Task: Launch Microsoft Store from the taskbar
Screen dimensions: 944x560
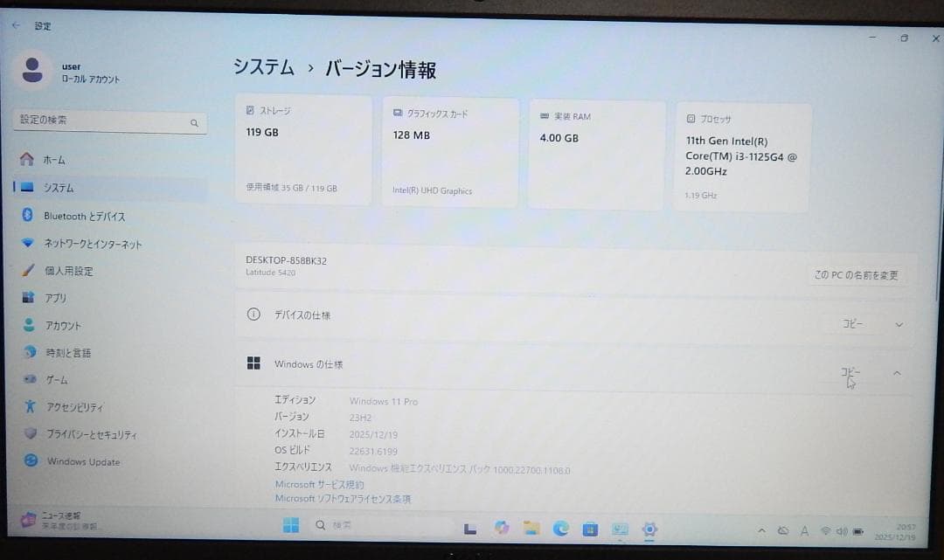Action: pos(590,528)
